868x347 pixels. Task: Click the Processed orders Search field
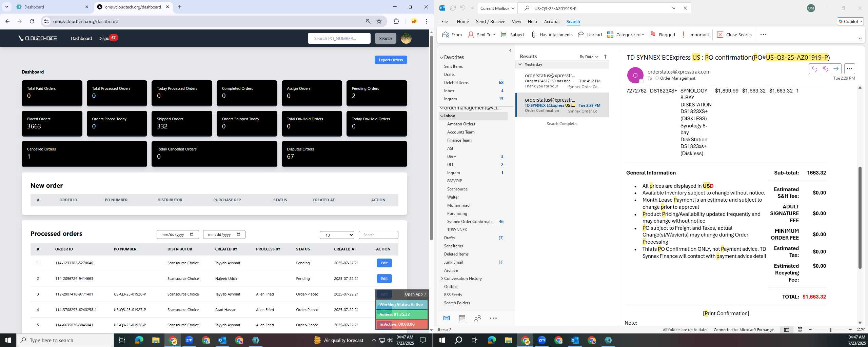(378, 235)
